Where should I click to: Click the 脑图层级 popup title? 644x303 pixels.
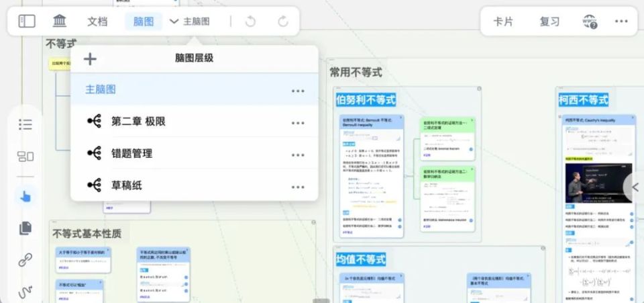pyautogui.click(x=194, y=58)
